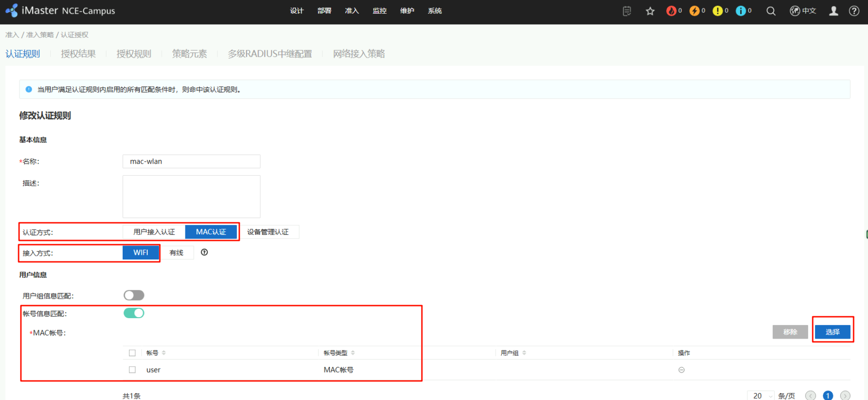The width and height of the screenshot is (868, 400).
Task: Click the yellow minor alarms icon
Action: point(717,11)
